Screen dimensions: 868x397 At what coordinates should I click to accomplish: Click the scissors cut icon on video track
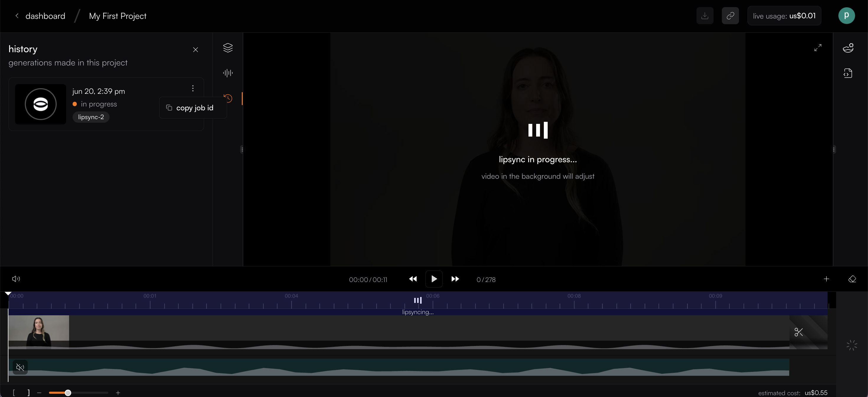click(x=799, y=332)
